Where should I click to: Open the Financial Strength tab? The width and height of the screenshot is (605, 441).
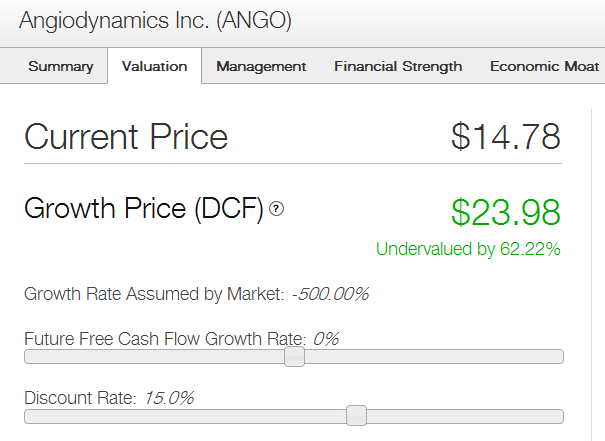(x=398, y=66)
